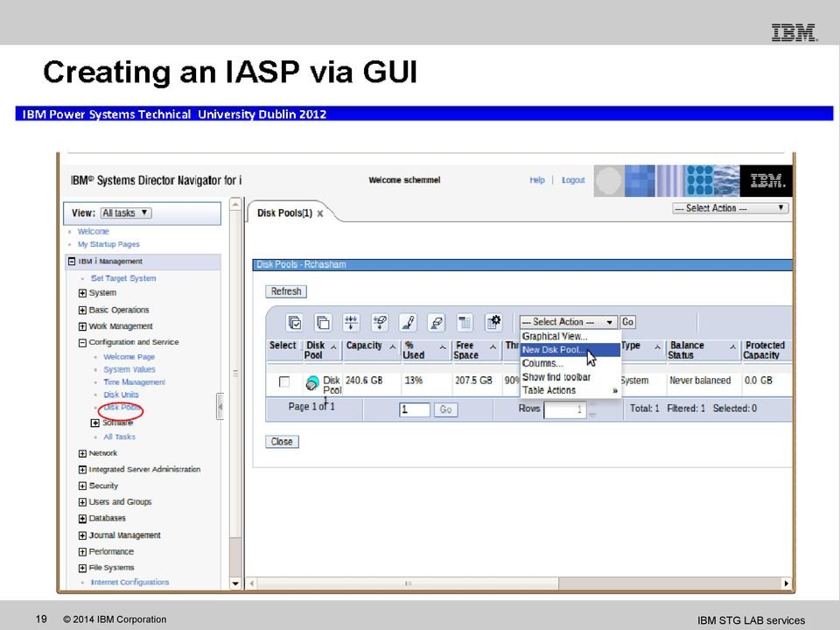Click the Select All toolbar icon

coord(295,322)
